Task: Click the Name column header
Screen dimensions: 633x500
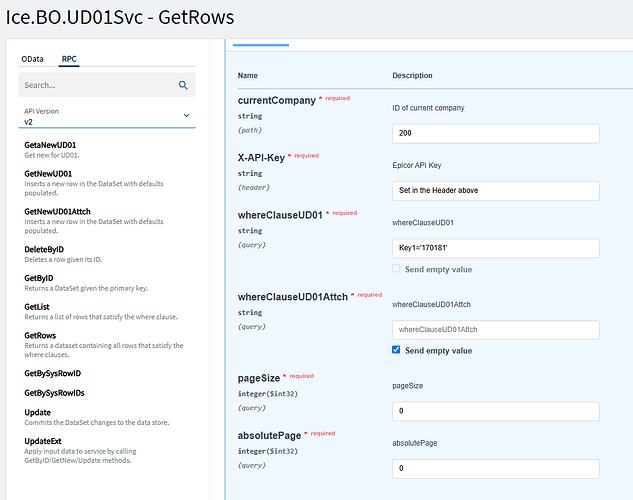Action: (247, 75)
